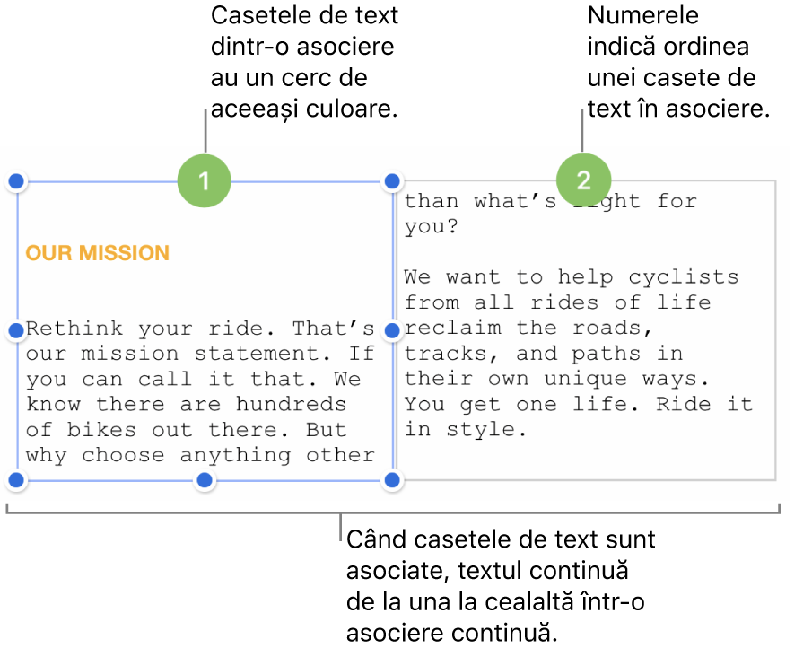Click the empty area below text in second box
Screen dimensions: 812x657
[583, 460]
